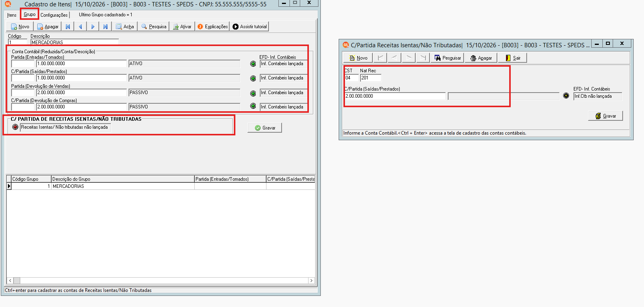
Task: Click Apagar in C/Partida Receitas window
Action: click(x=481, y=58)
